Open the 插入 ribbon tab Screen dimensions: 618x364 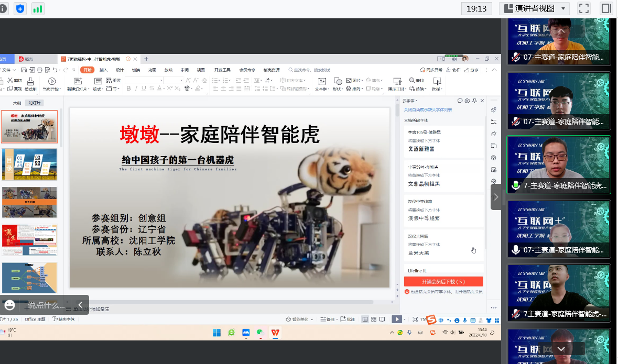pos(103,70)
